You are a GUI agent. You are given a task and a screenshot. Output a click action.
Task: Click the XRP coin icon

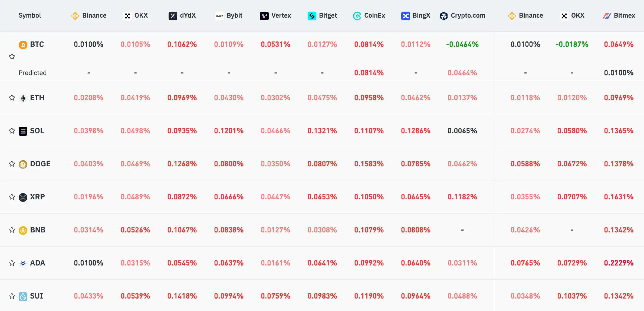click(23, 197)
